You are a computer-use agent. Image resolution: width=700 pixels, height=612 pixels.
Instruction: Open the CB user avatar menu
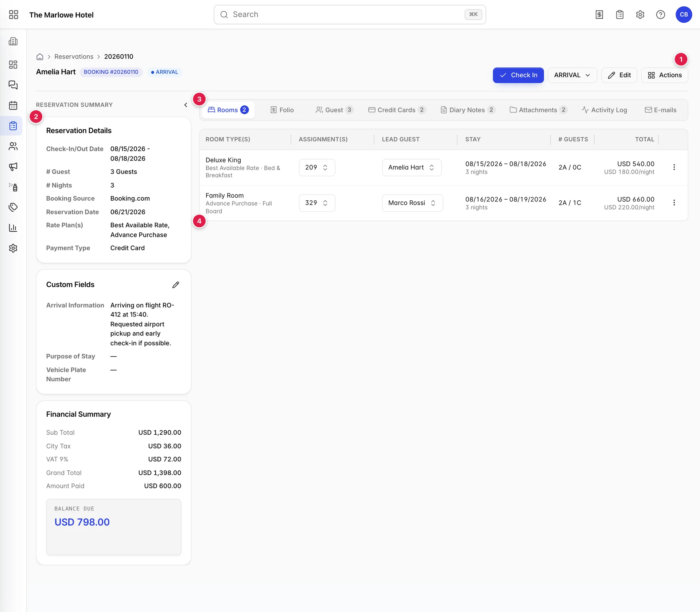tap(684, 15)
